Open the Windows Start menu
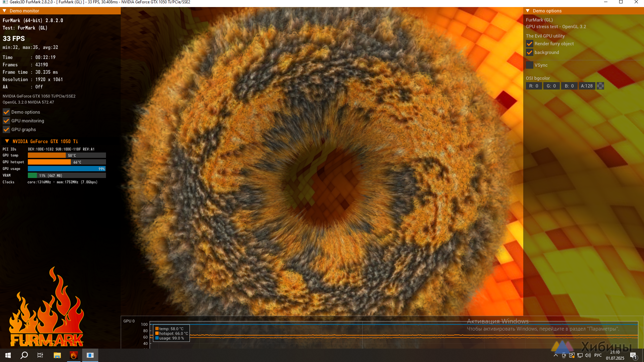 coord(8,355)
